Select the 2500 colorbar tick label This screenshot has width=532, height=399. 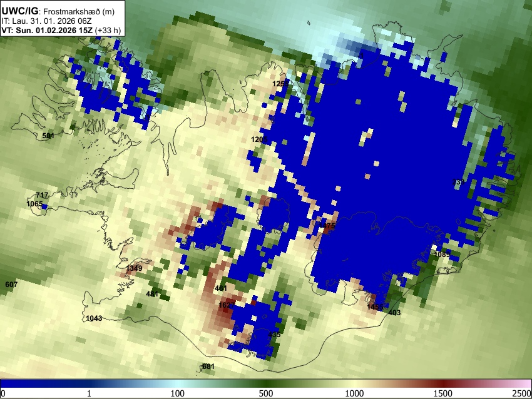point(523,393)
